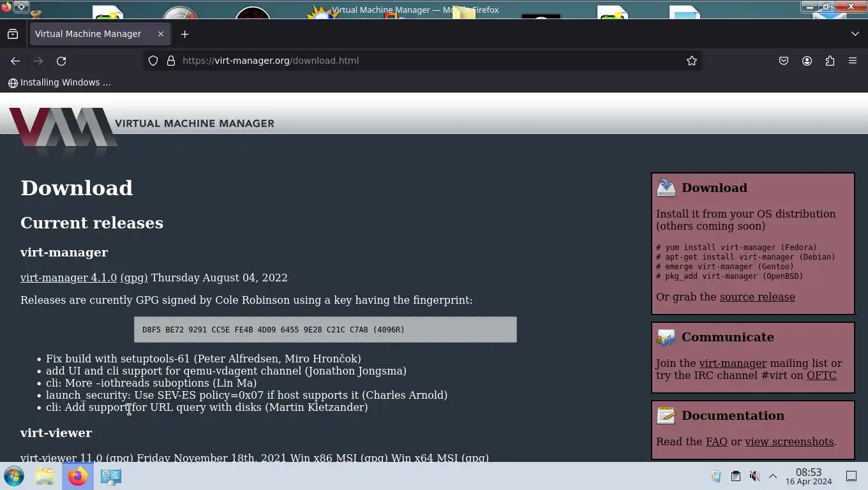Open the virt-manager mailing list link
The image size is (868, 490).
[x=733, y=363]
